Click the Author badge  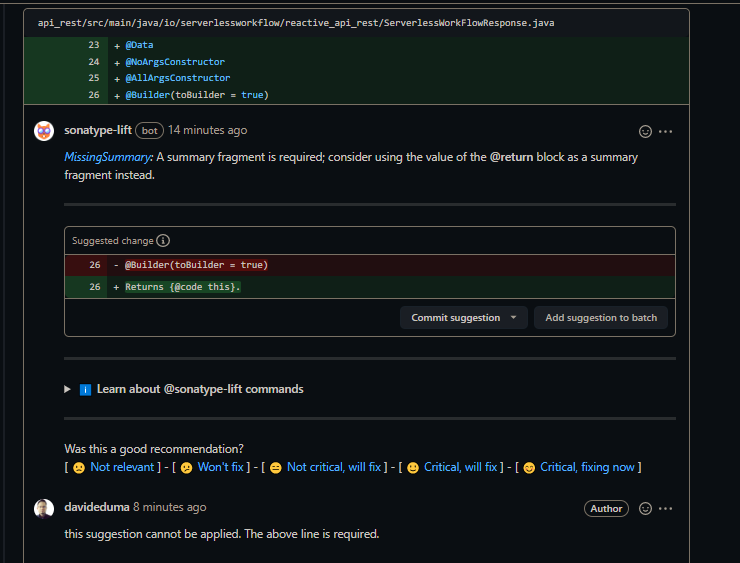606,509
